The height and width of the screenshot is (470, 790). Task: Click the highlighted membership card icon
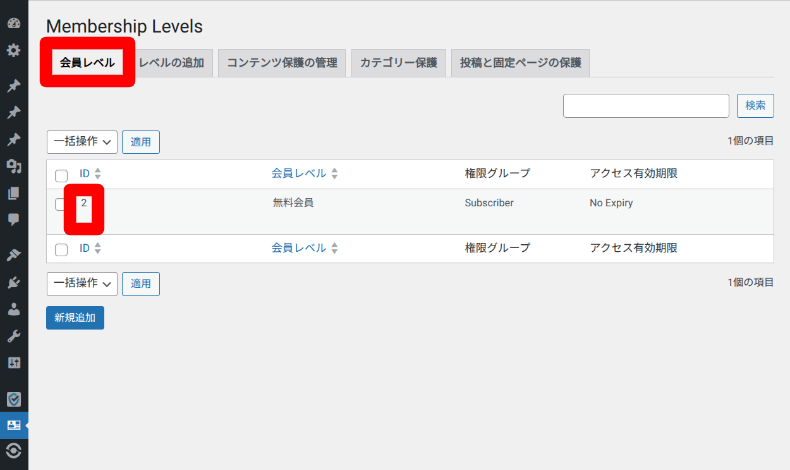pos(14,425)
